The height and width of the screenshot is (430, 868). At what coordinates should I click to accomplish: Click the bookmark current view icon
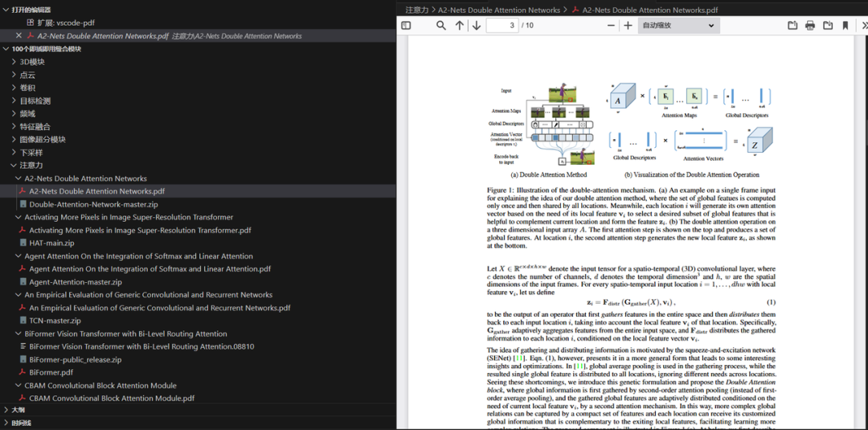(x=845, y=26)
